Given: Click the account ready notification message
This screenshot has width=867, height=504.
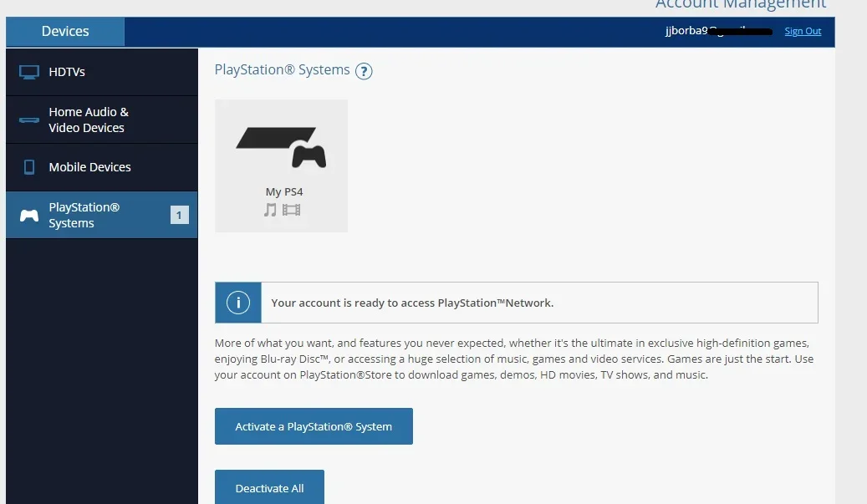Looking at the screenshot, I should pyautogui.click(x=412, y=303).
